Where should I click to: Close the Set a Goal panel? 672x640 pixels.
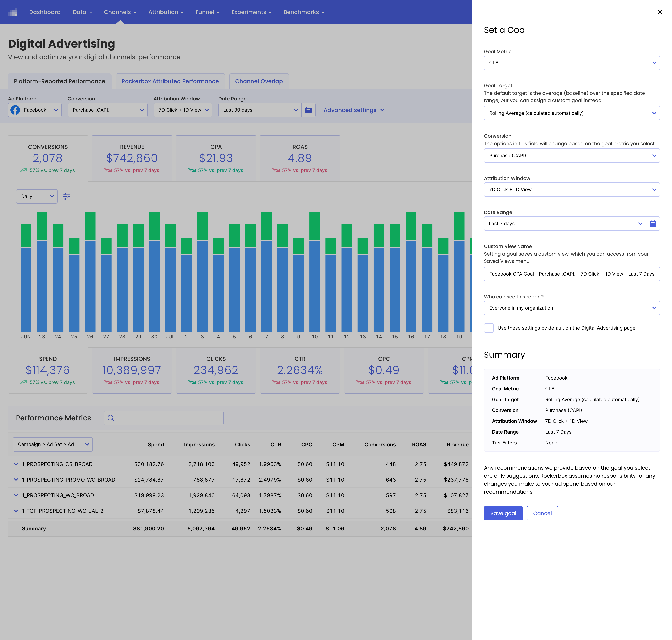[x=659, y=12]
